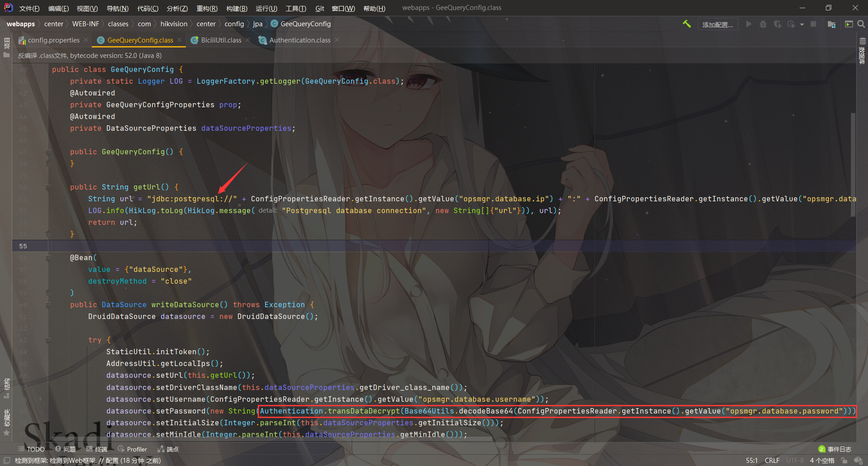The height and width of the screenshot is (466, 868).
Task: Click the 55:1 cursor position indicator
Action: tap(752, 461)
